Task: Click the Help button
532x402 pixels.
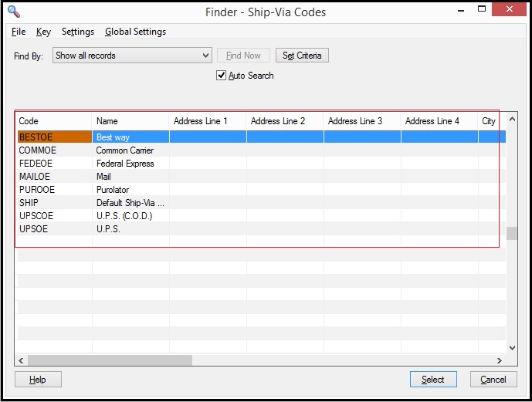Action: 38,380
